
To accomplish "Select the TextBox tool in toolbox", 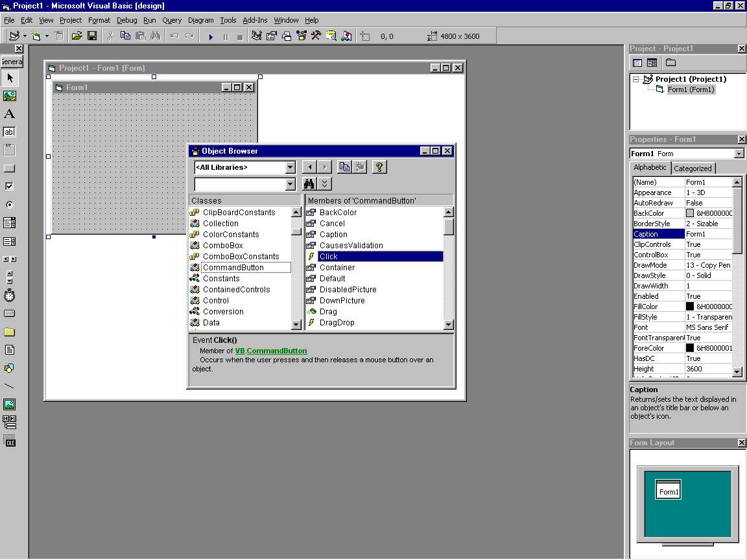I will click(x=10, y=132).
